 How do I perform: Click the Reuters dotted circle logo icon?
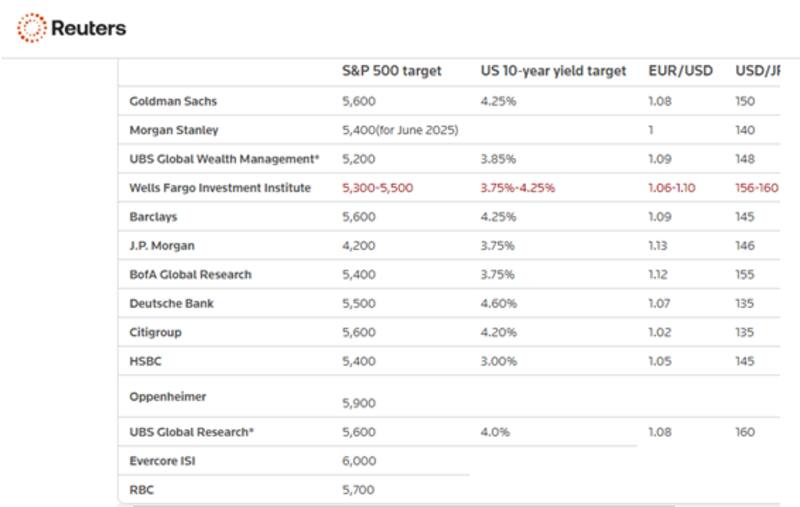[31, 28]
